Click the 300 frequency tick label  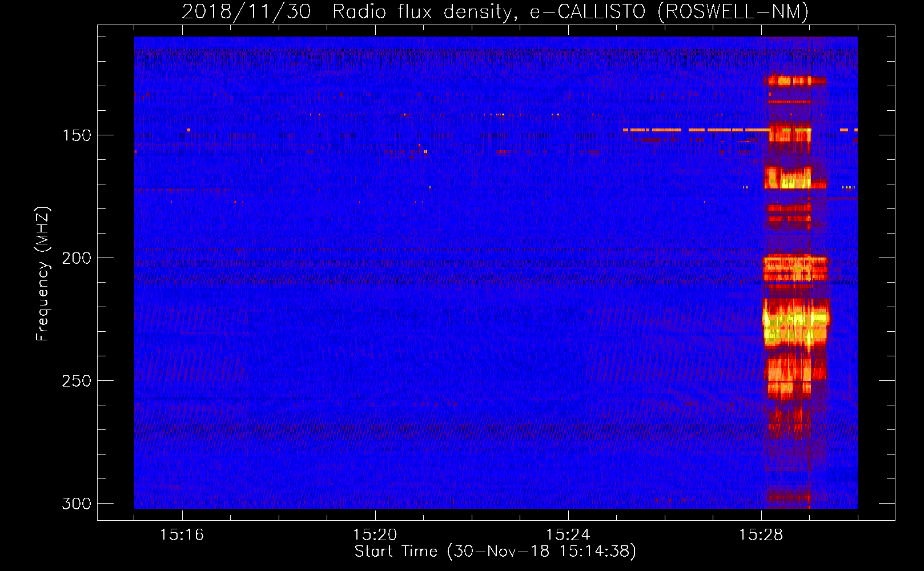coord(77,504)
